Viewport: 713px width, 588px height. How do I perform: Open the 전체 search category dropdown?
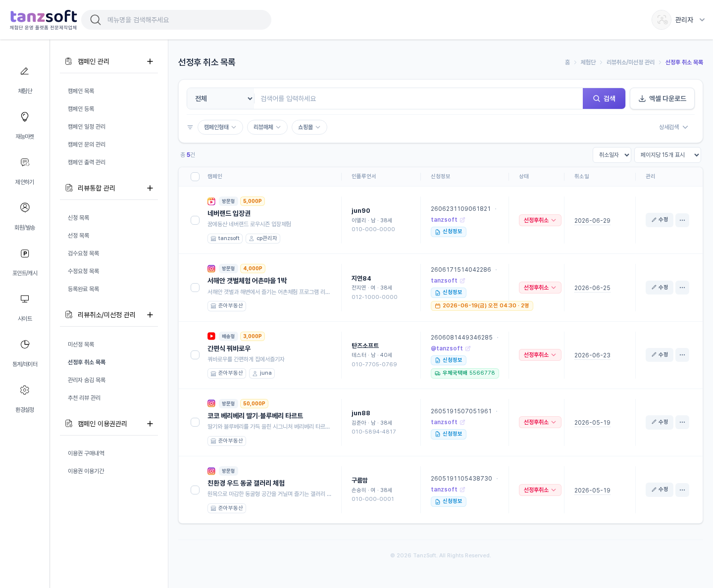click(221, 98)
